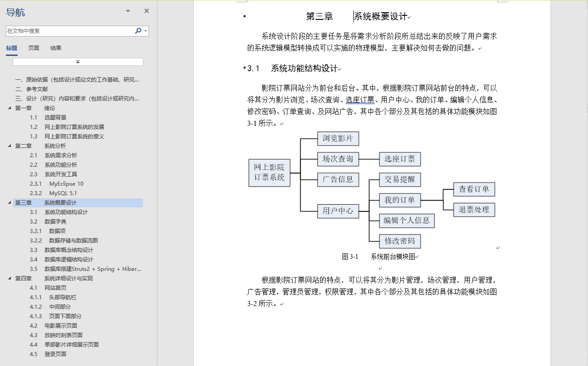Click the search magnifier icon in the navigation pane
Screen dimensions: 588x366
(138, 31)
